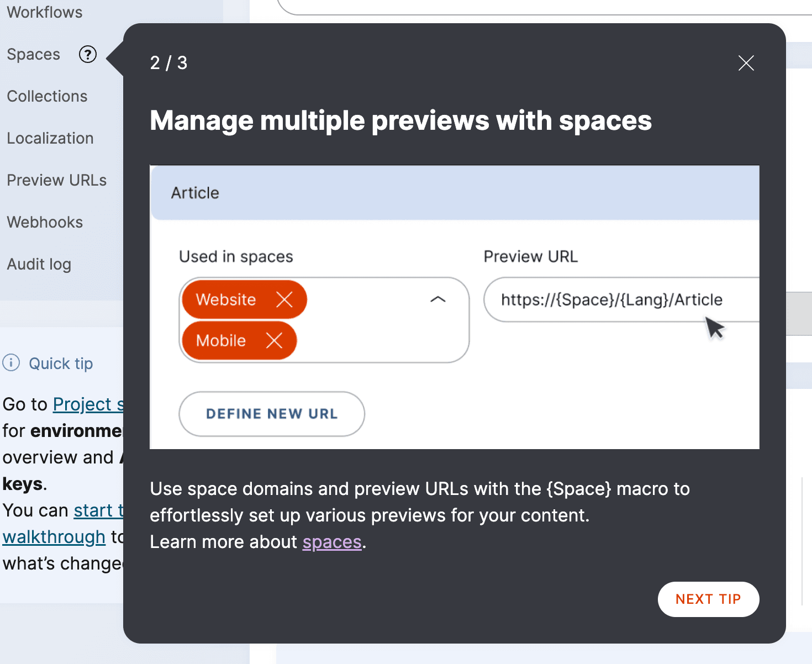Select the Webhooks sidebar entry
Viewport: 812px width, 664px height.
coord(44,222)
